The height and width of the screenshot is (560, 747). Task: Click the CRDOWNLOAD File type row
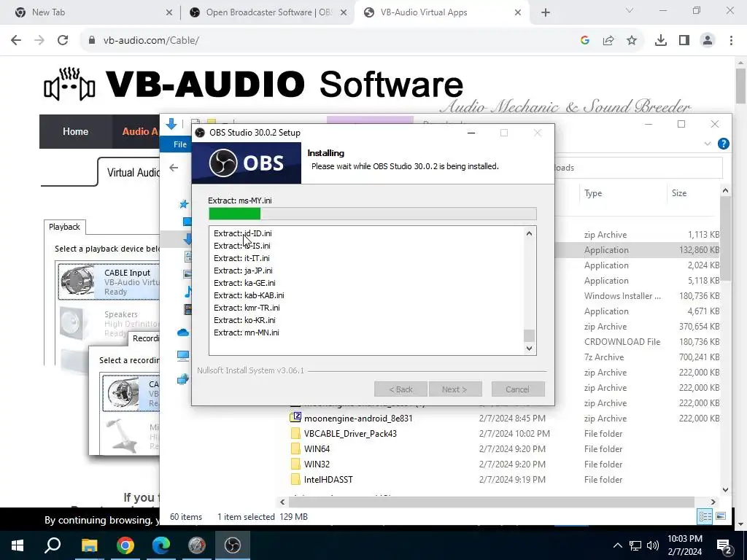(x=622, y=341)
